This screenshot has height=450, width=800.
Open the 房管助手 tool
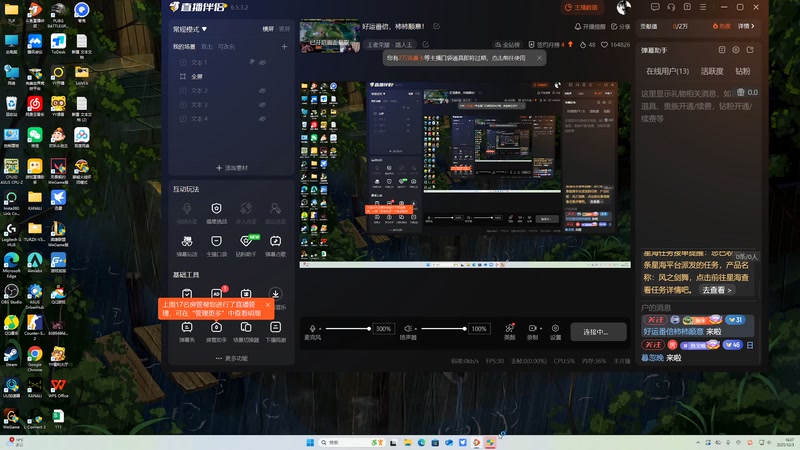click(216, 332)
